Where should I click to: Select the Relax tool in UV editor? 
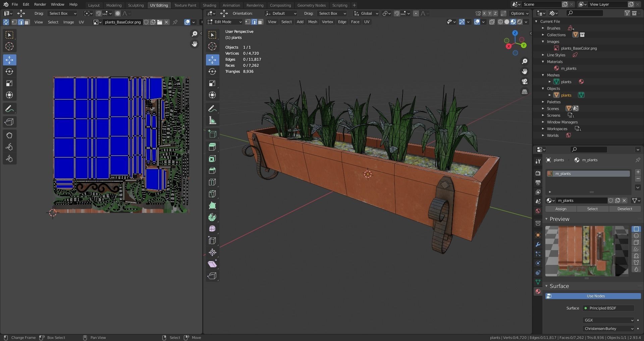9,147
